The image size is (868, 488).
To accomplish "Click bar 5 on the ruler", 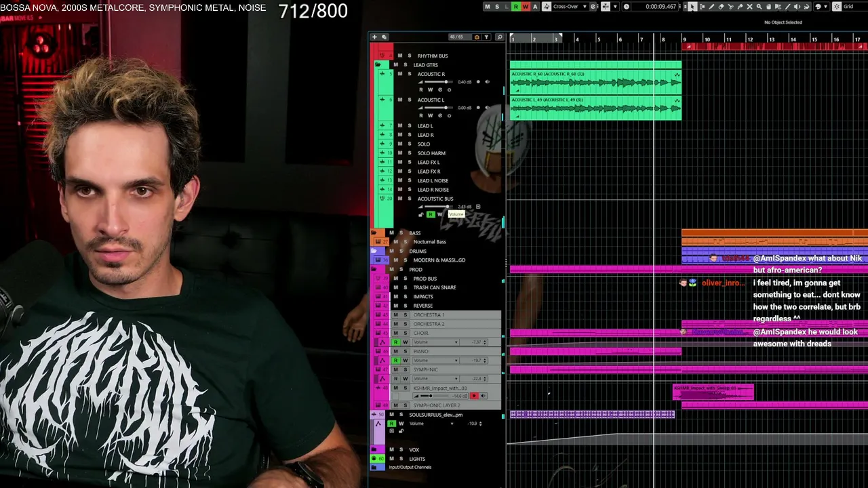I will [598, 39].
